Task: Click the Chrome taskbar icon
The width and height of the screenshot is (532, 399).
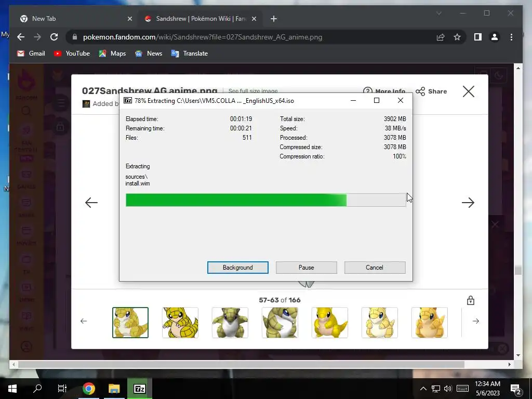Action: 88,389
